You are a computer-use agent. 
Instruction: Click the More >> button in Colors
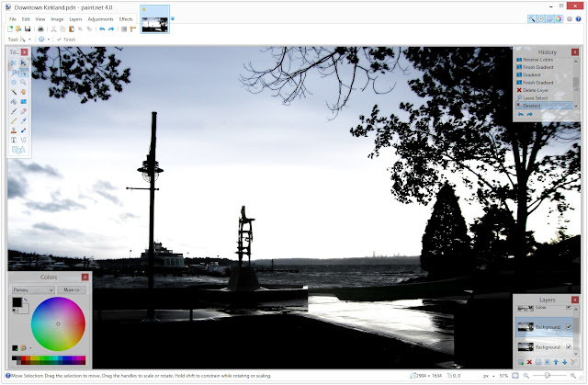click(x=72, y=289)
